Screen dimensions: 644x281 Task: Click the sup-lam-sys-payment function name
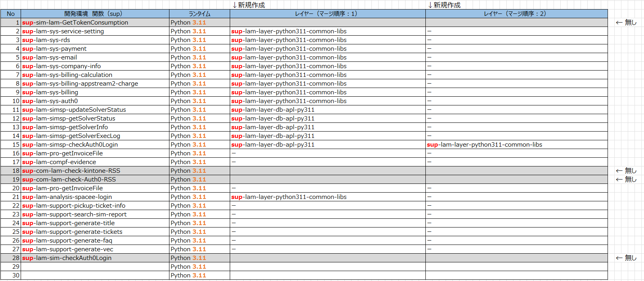(x=54, y=49)
